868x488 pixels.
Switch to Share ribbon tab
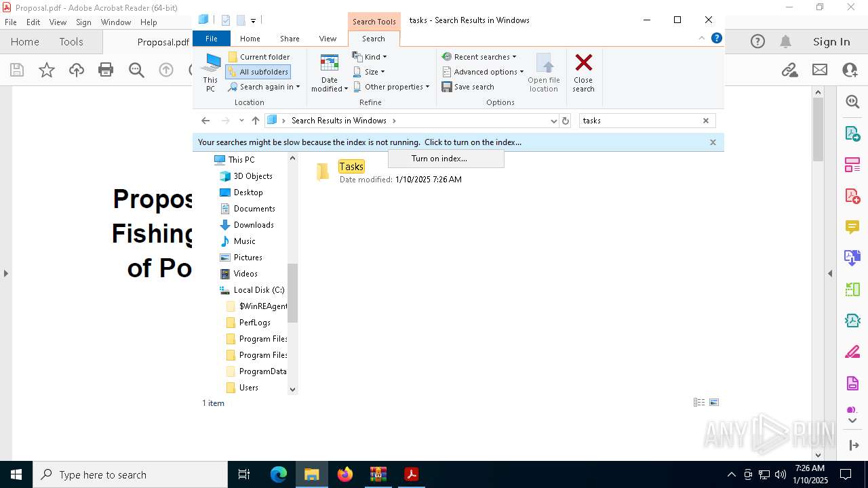click(x=290, y=39)
